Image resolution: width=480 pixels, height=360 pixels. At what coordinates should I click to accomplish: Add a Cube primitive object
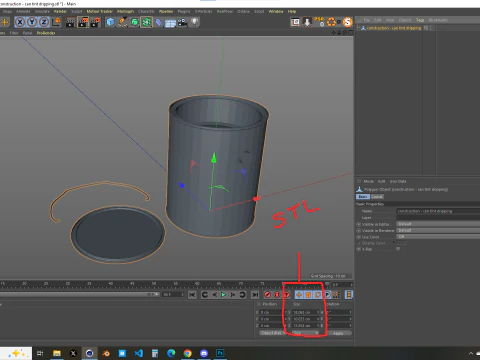[110, 22]
